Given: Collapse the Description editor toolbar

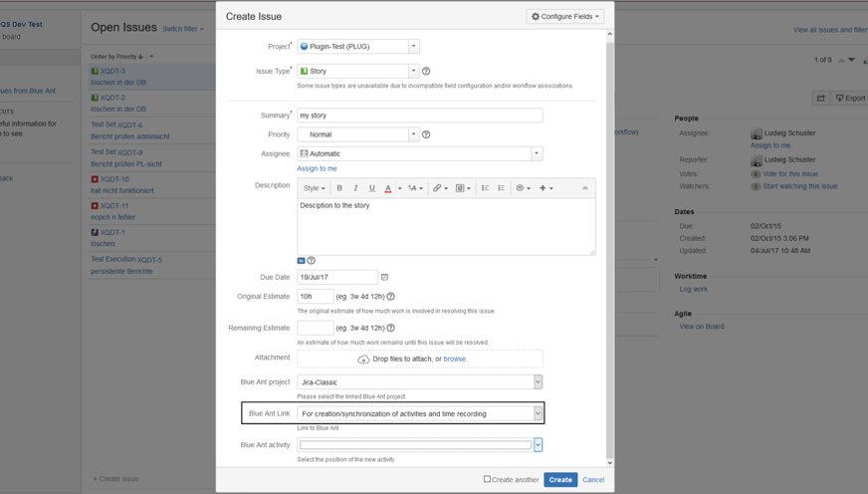Looking at the screenshot, I should [x=584, y=188].
